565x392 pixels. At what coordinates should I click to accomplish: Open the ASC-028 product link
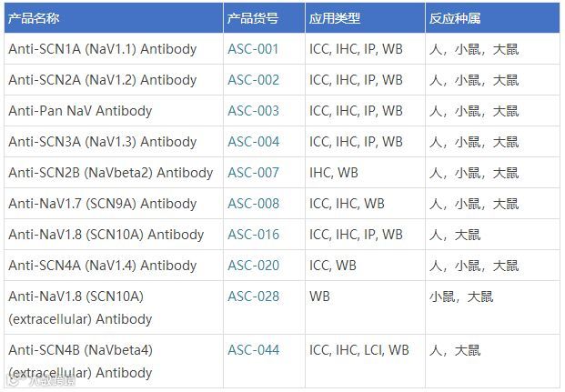253,297
